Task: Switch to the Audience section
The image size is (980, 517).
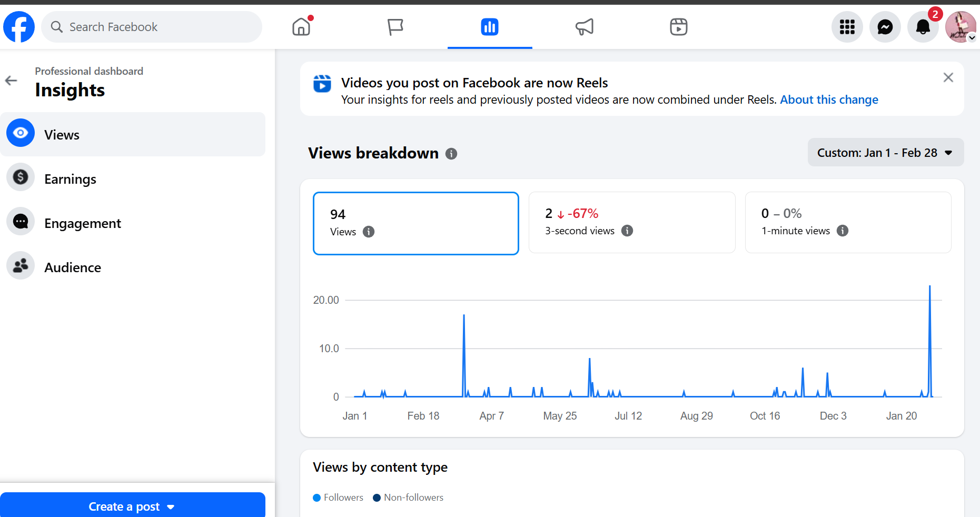Action: pyautogui.click(x=73, y=267)
